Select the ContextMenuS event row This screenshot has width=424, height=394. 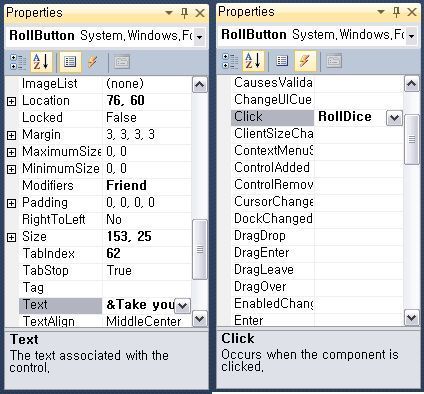point(317,151)
